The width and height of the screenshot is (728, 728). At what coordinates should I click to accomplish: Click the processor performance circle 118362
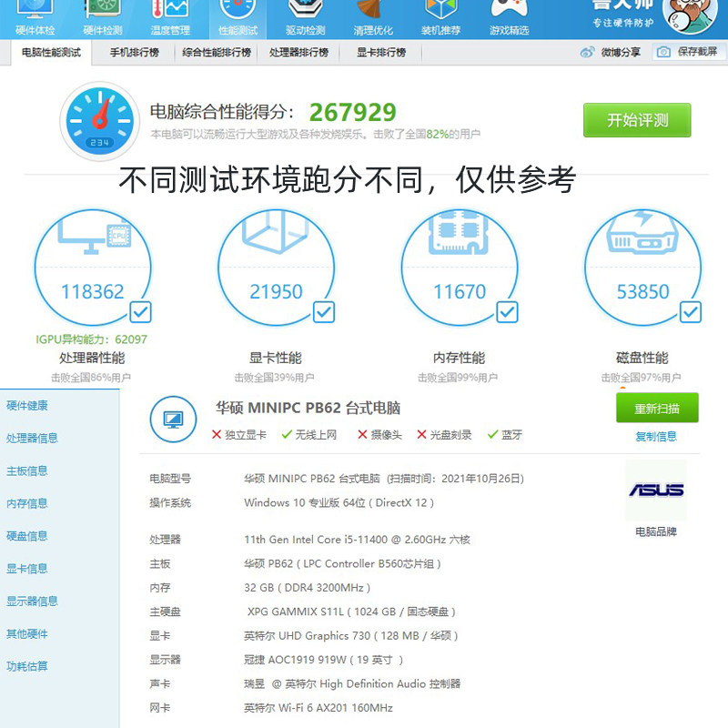(93, 267)
